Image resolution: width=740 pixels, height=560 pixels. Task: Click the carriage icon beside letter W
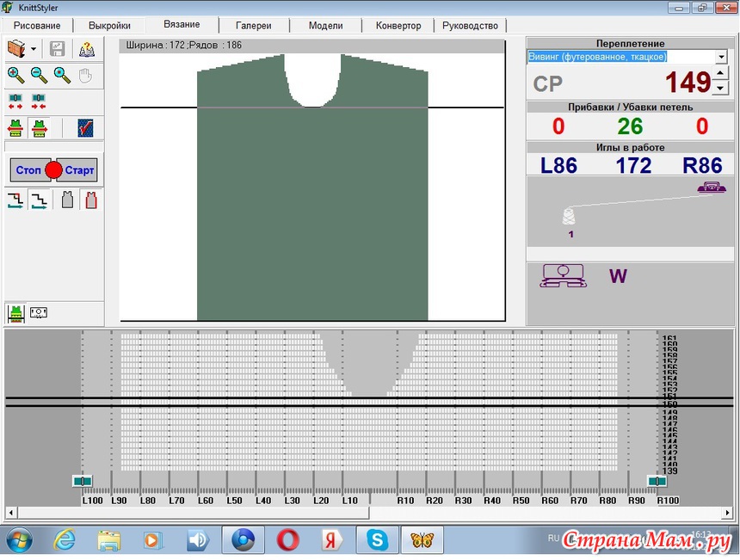[x=561, y=276]
